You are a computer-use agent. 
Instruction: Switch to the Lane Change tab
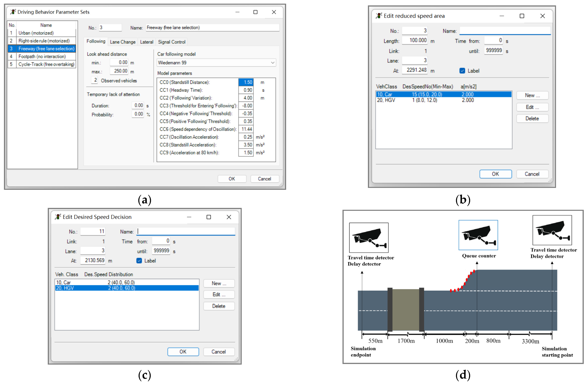123,42
